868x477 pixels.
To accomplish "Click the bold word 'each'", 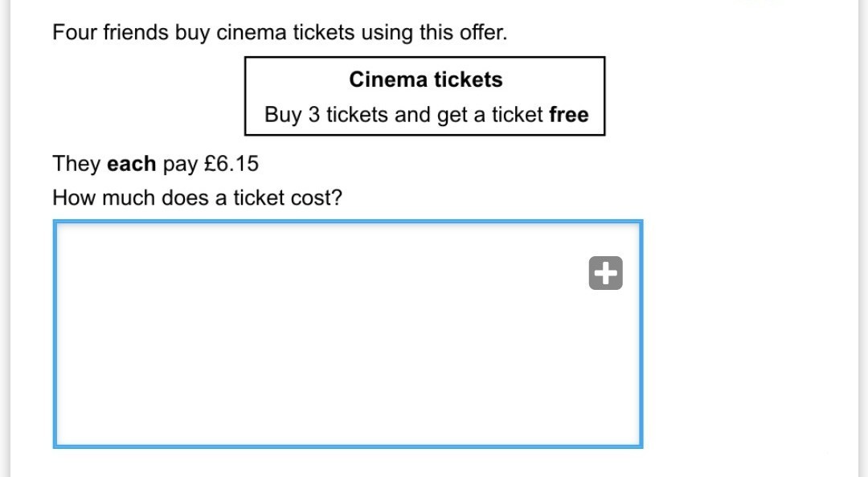I will pyautogui.click(x=131, y=164).
